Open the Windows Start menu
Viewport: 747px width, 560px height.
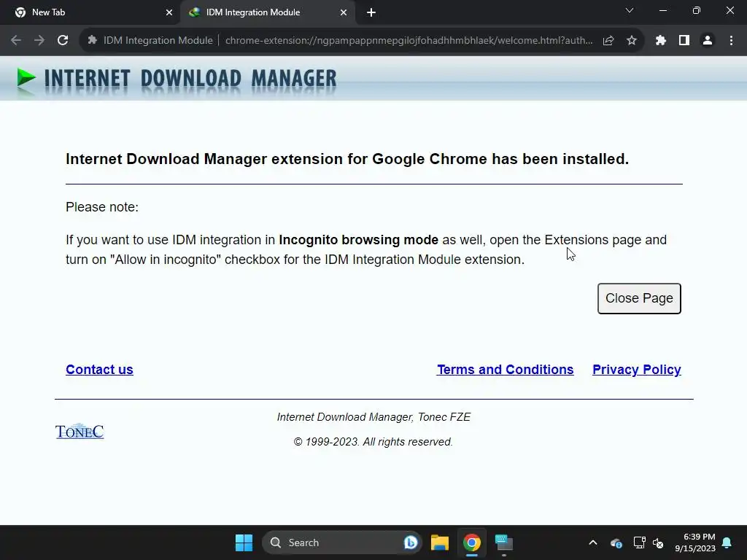244,542
